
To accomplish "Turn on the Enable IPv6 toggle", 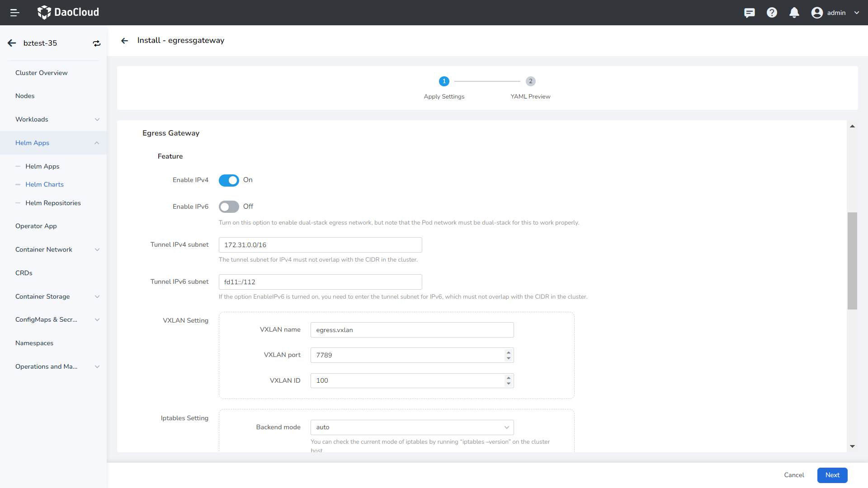I will (x=229, y=206).
